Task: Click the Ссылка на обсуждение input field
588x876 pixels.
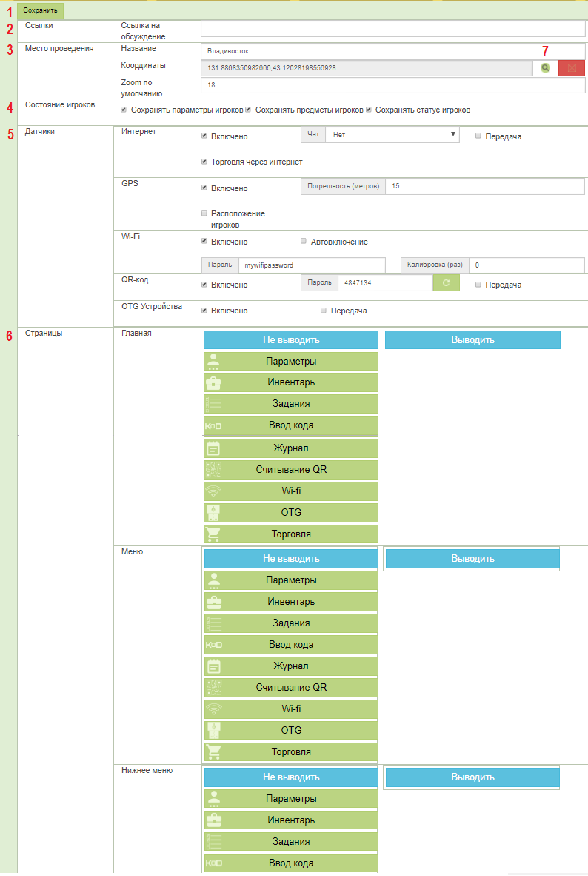Action: [393, 28]
